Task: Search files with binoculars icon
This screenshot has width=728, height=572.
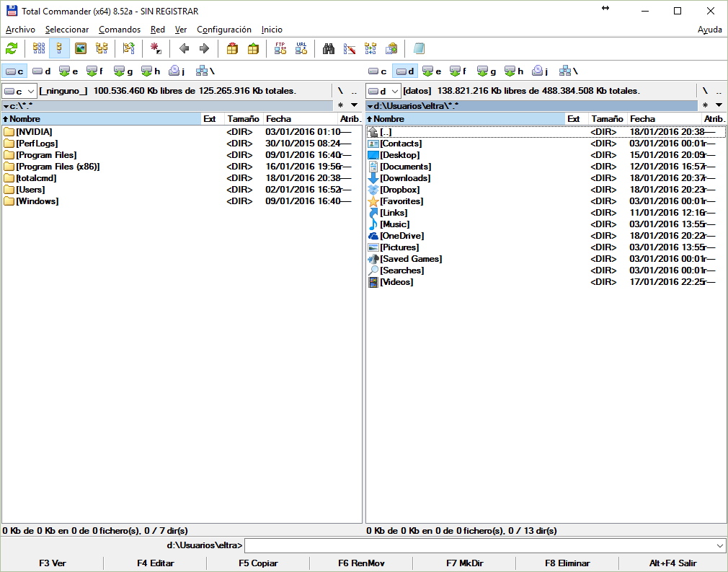Action: pos(329,48)
